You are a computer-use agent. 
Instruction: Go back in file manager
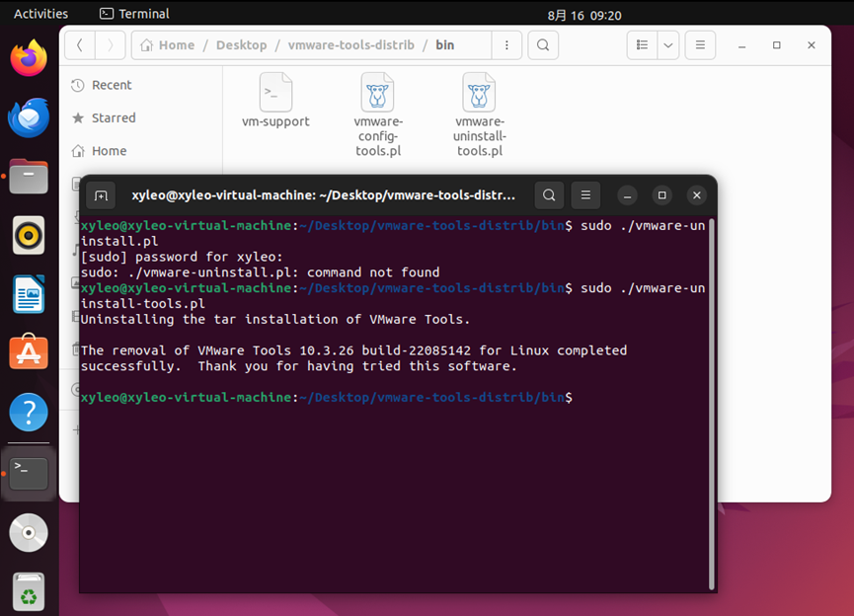80,45
